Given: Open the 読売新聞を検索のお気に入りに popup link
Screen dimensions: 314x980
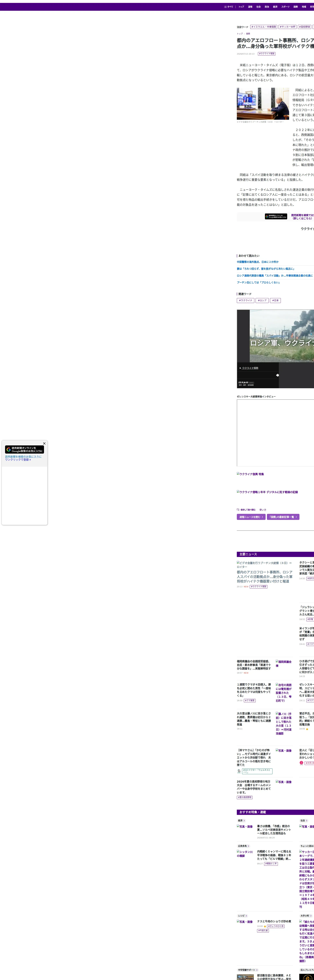Looking at the screenshot, I should tap(23, 458).
